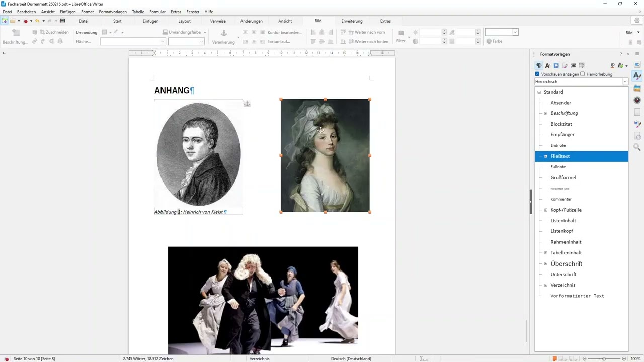Open the Find deck magnifier in the sidebar

point(637,147)
